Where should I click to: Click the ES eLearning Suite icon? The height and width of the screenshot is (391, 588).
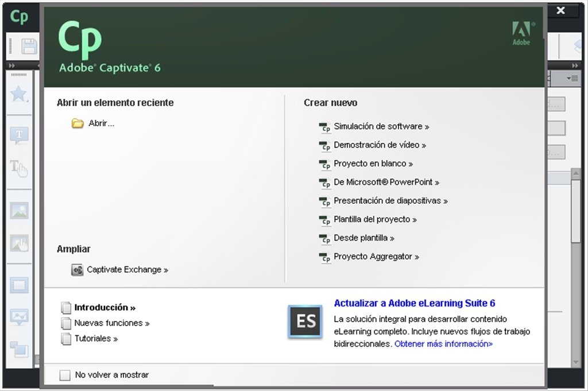[x=305, y=322]
